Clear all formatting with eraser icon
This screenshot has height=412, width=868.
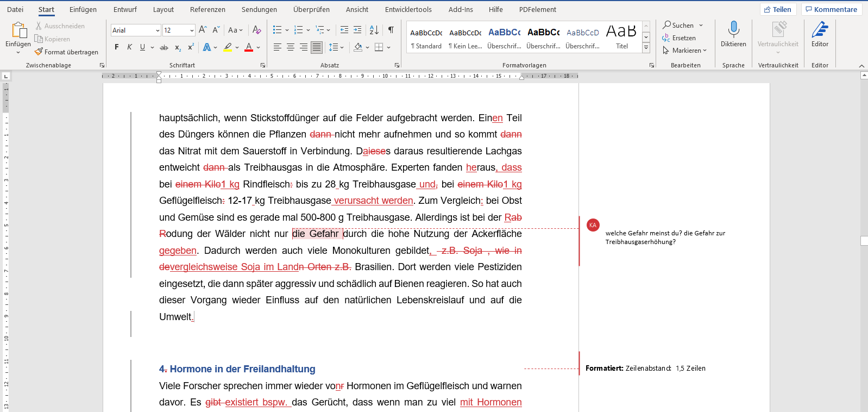pyautogui.click(x=257, y=30)
